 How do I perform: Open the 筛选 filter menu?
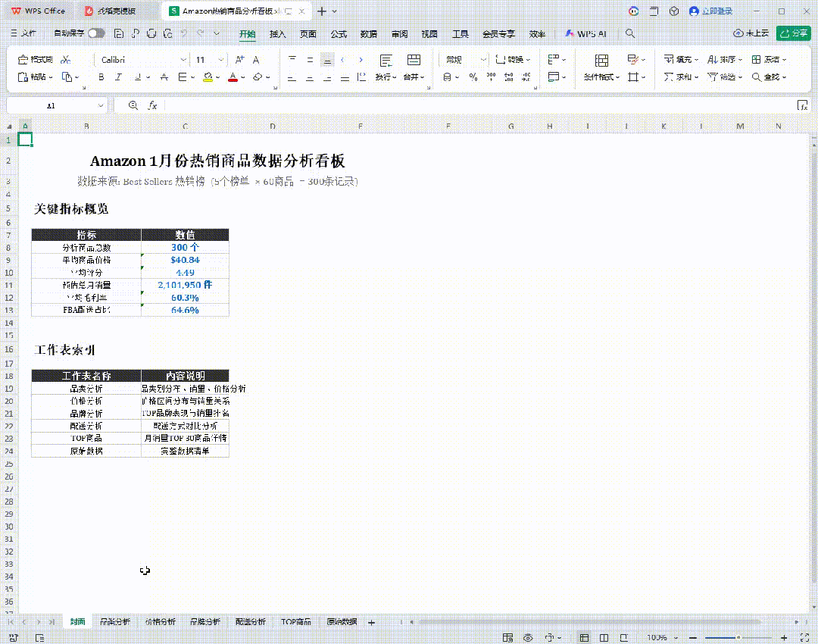pyautogui.click(x=725, y=77)
